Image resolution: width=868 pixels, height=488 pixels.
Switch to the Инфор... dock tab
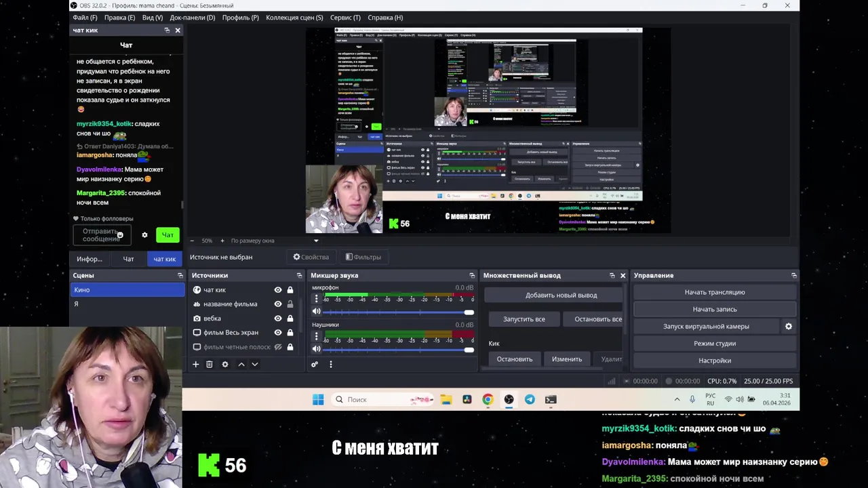pyautogui.click(x=90, y=259)
